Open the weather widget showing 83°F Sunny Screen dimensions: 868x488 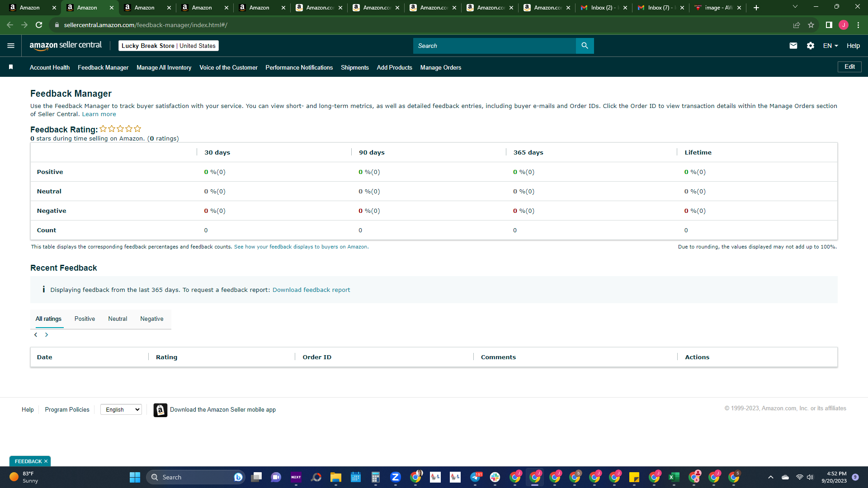(24, 477)
